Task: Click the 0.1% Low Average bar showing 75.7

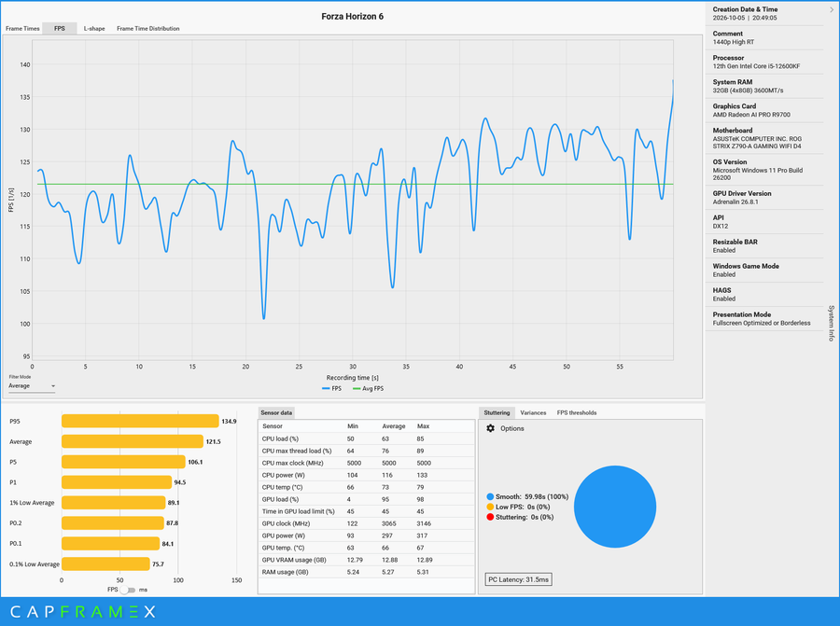Action: [x=105, y=563]
